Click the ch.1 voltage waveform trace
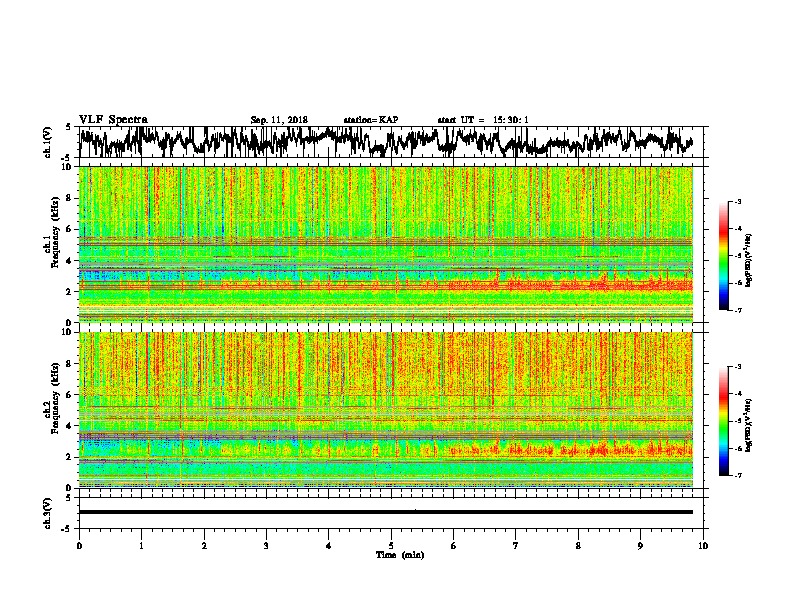The width and height of the screenshot is (792, 612). (x=386, y=141)
